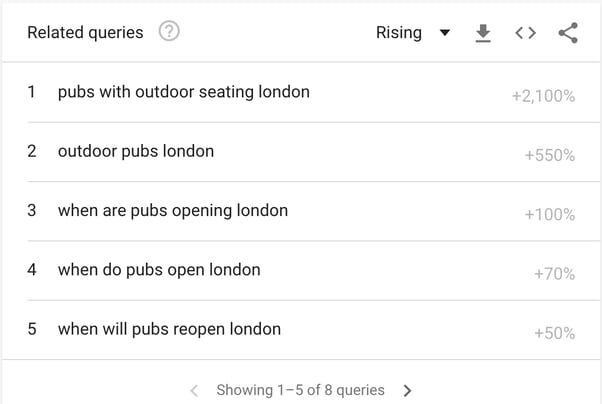
Task: Open query 'outdoor pubs london'
Action: pos(135,152)
